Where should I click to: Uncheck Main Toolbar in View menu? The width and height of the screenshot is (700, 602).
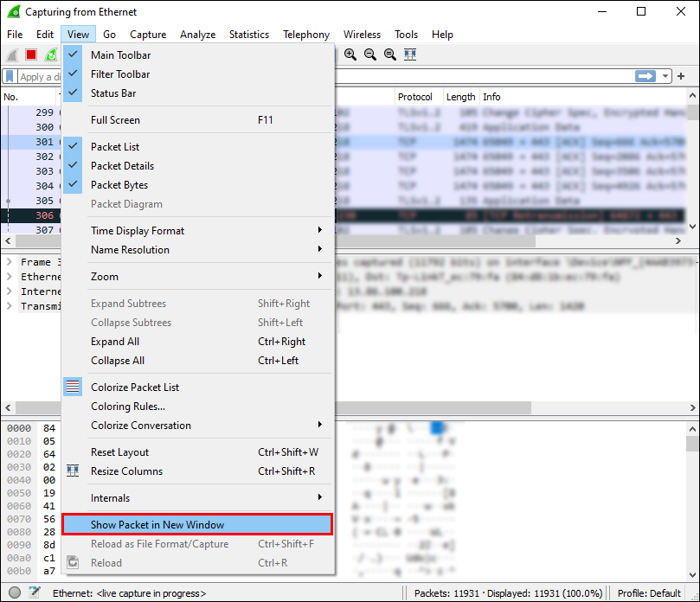coord(196,54)
